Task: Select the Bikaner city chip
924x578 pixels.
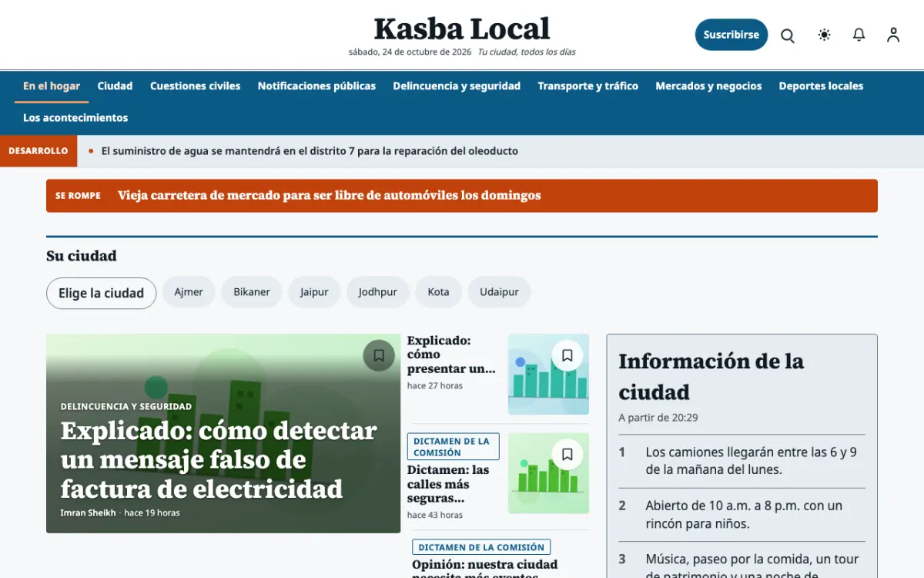Action: (x=252, y=292)
